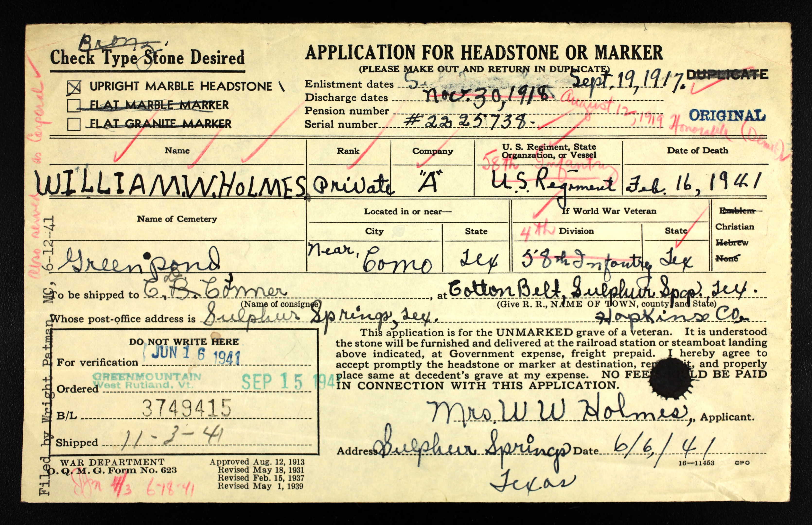Image resolution: width=812 pixels, height=525 pixels.
Task: Check the Upright Marble Headstone checkbox
Action: tap(74, 87)
